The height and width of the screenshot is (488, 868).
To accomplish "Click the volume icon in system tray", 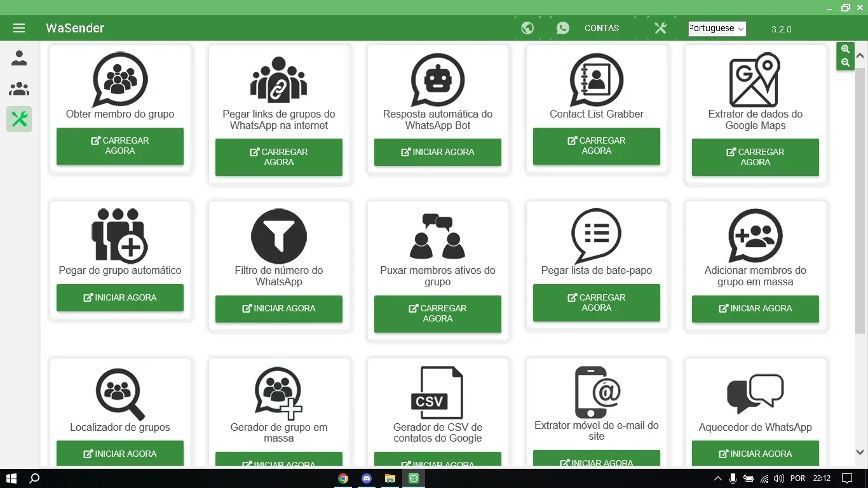I will point(779,478).
